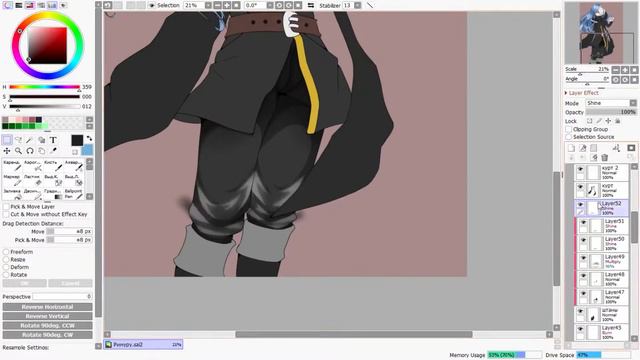Toggle the RGB sliders panel icon

(19, 5)
